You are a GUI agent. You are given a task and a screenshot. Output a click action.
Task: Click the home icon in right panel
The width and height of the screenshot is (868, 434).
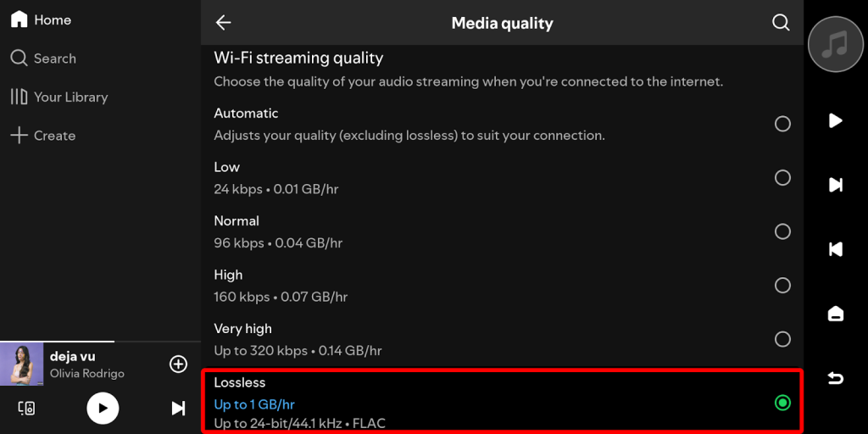(835, 314)
